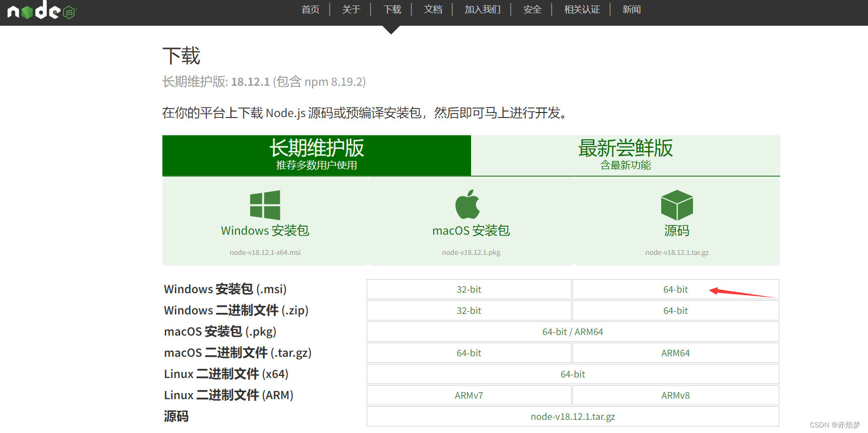Click the Apple logo icon
Screen dimensions: 868x433
point(468,204)
